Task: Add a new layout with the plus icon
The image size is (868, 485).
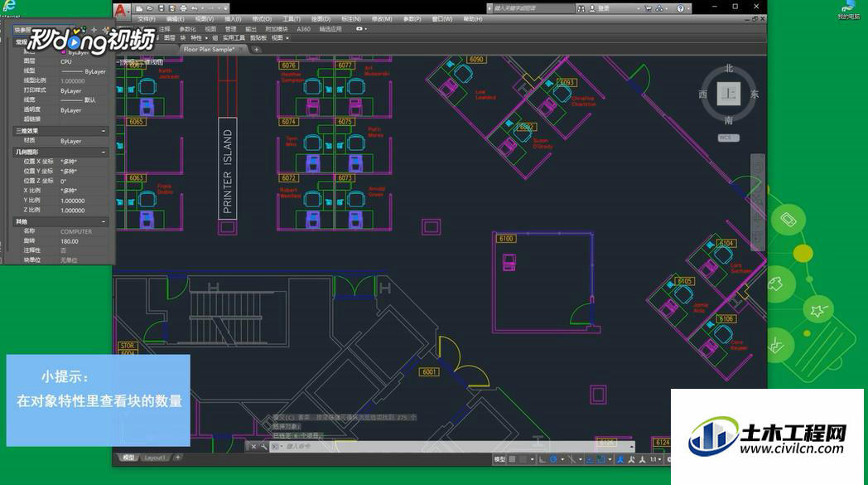Action: point(178,458)
